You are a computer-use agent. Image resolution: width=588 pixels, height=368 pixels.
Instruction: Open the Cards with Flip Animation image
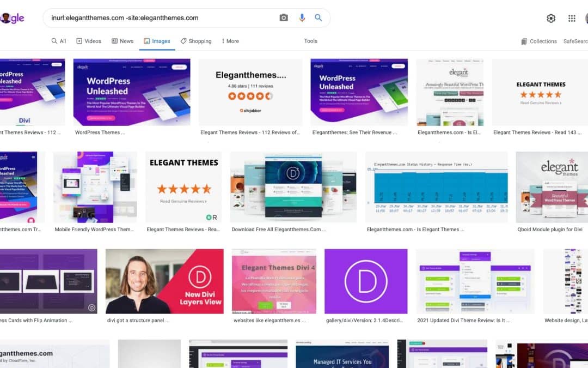[48, 281]
